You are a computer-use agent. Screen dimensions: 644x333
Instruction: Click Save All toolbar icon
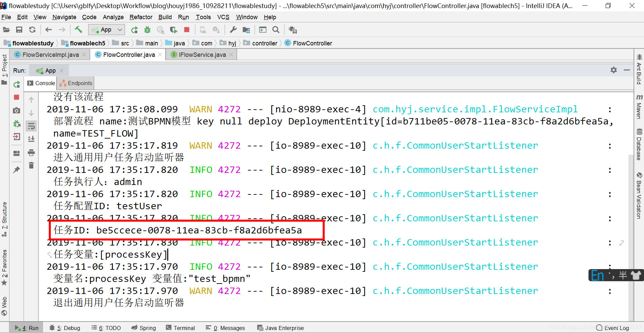click(19, 30)
